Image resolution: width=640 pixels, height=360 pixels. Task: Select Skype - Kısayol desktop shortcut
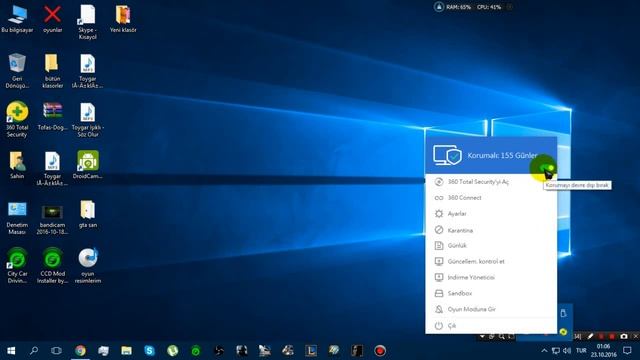[x=87, y=22]
